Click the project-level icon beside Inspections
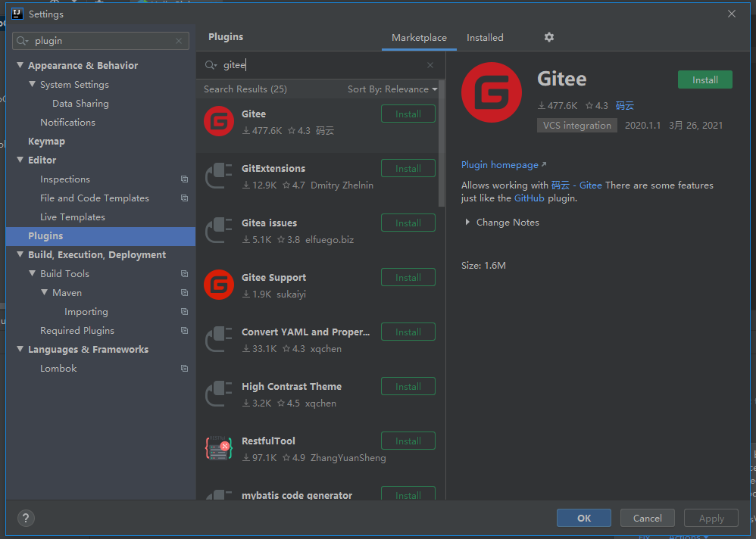 [184, 179]
